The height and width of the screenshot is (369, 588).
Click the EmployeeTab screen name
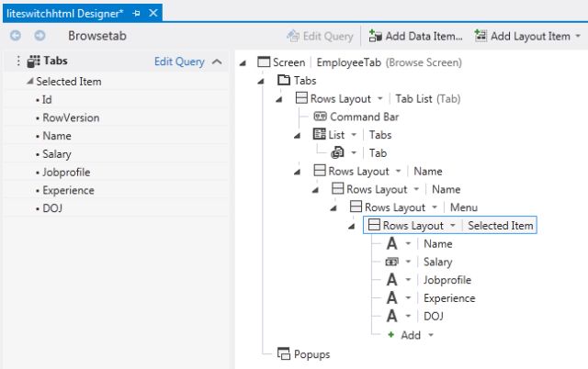349,62
